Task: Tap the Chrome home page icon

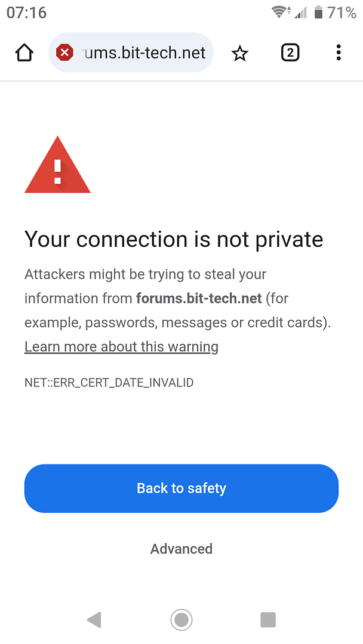Action: tap(24, 53)
